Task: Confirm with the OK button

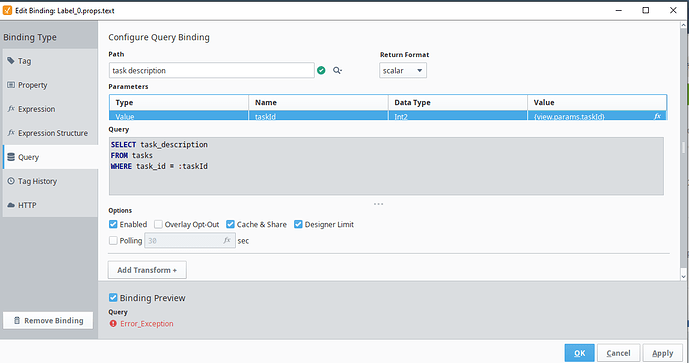Action: [580, 353]
